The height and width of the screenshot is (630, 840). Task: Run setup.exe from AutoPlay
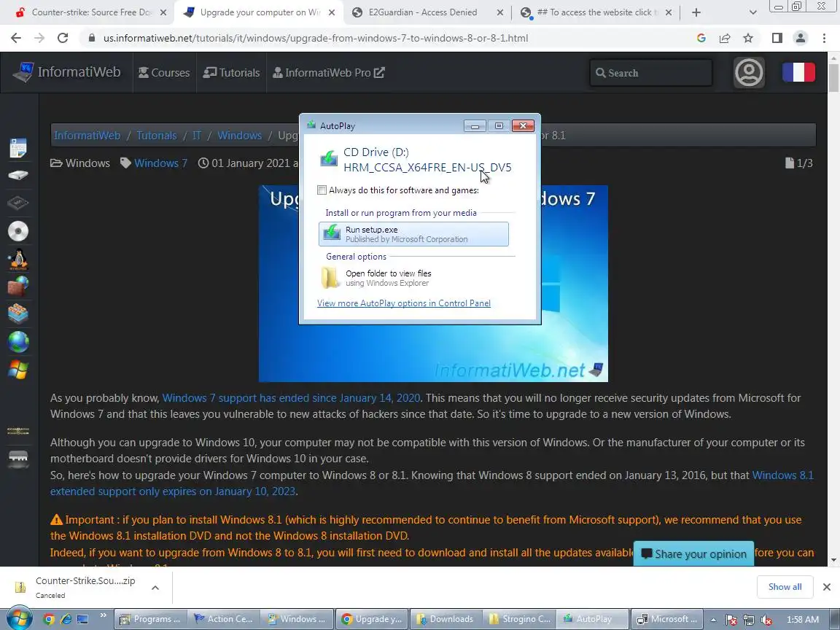click(x=413, y=234)
